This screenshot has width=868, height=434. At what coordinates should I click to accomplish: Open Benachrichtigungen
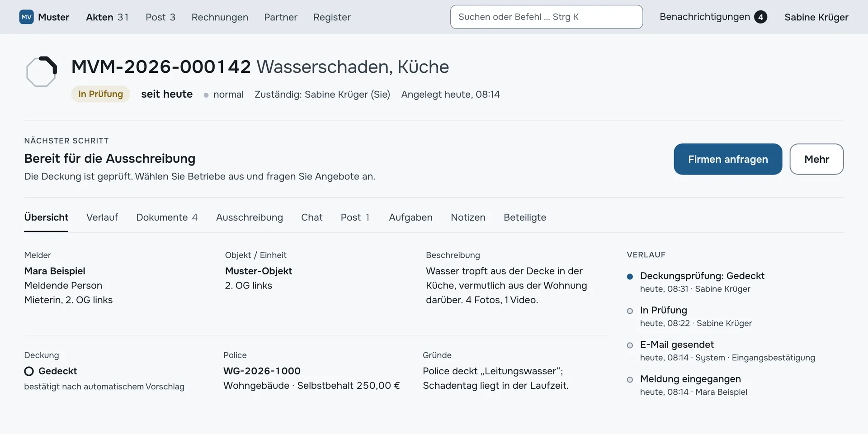pyautogui.click(x=713, y=17)
